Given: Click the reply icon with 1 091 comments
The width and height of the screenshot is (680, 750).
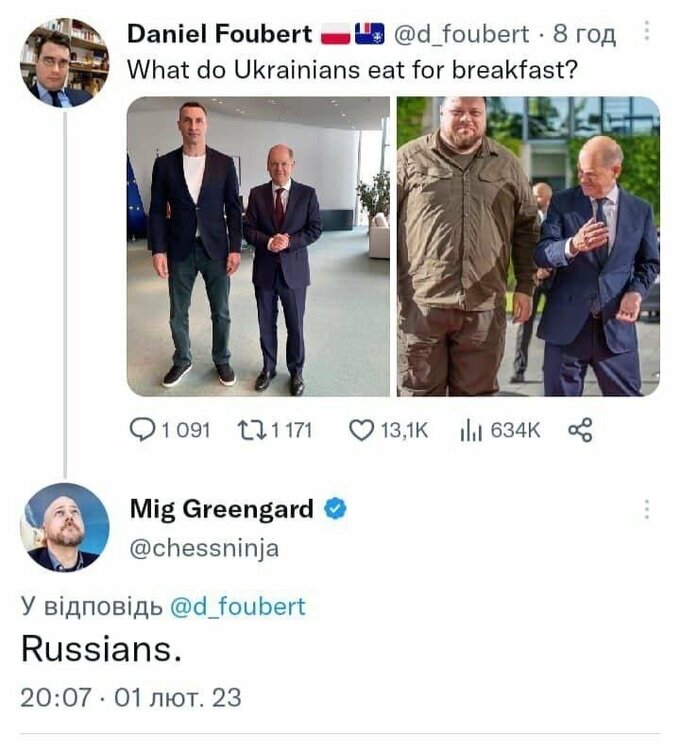Looking at the screenshot, I should click(x=142, y=430).
